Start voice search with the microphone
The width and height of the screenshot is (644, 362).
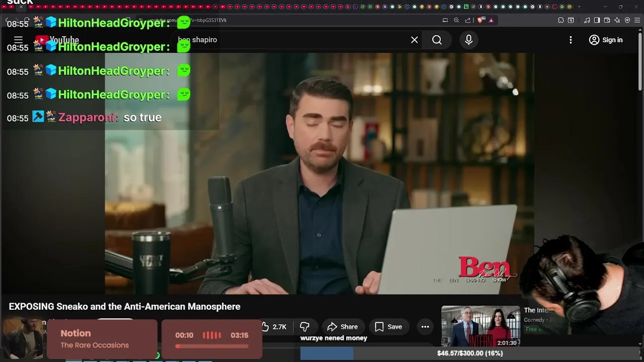(x=468, y=40)
